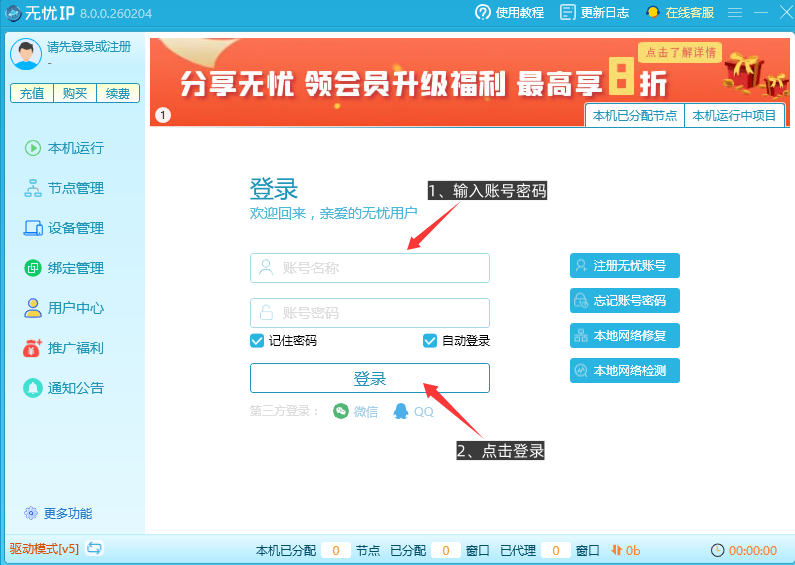Contact 在线客服 online support
795x565 pixels.
tap(680, 12)
